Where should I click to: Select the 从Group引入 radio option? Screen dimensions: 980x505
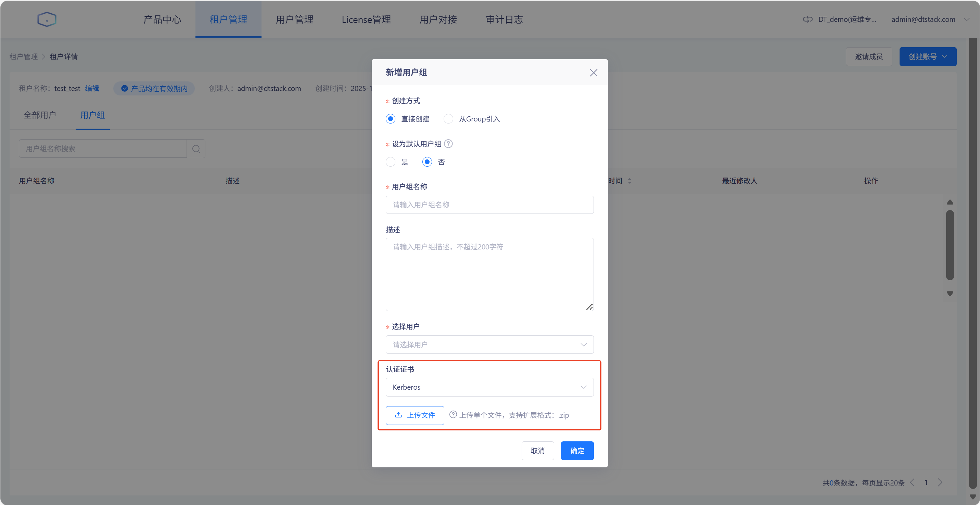tap(448, 119)
